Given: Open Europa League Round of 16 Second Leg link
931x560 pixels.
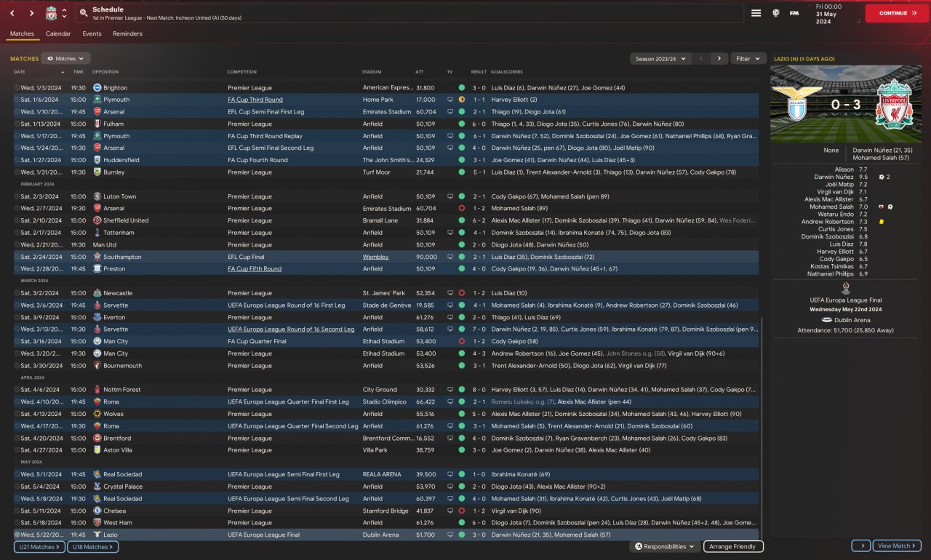Looking at the screenshot, I should coord(291,329).
